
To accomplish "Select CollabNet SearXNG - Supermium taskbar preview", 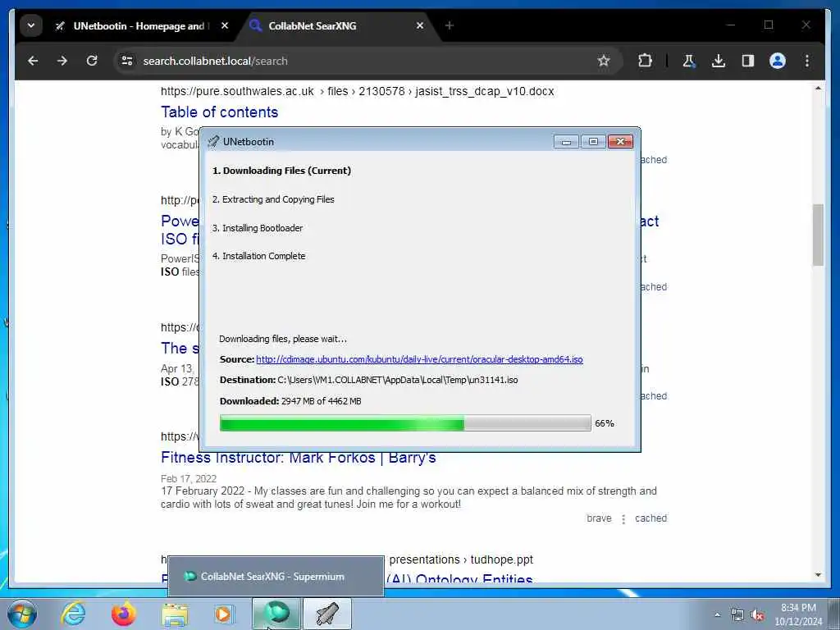I will (276, 577).
